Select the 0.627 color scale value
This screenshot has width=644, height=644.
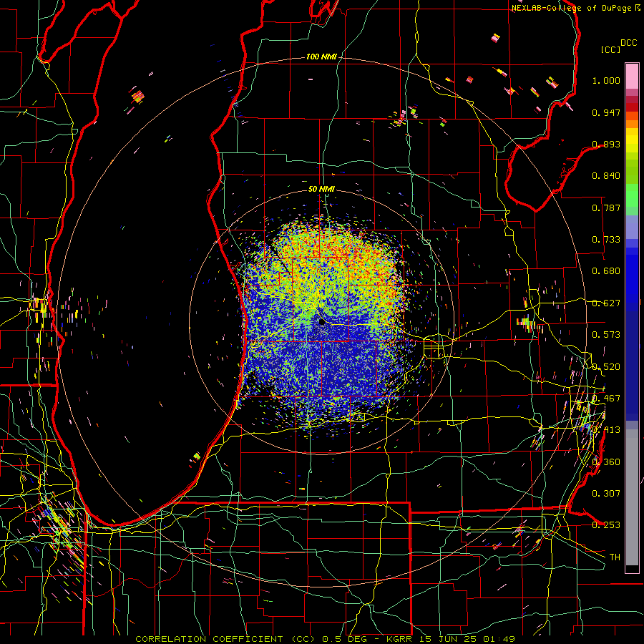point(606,303)
